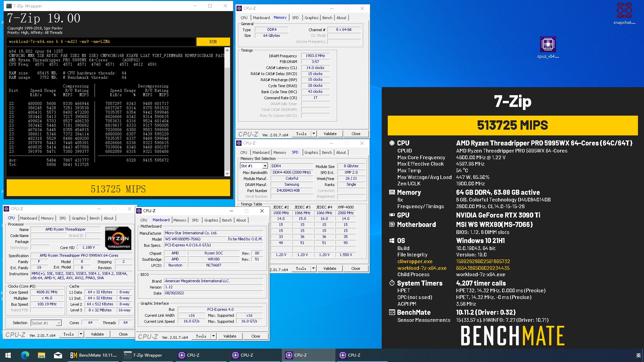Activate the fourth CPU-Z taskbar item

click(x=362, y=355)
